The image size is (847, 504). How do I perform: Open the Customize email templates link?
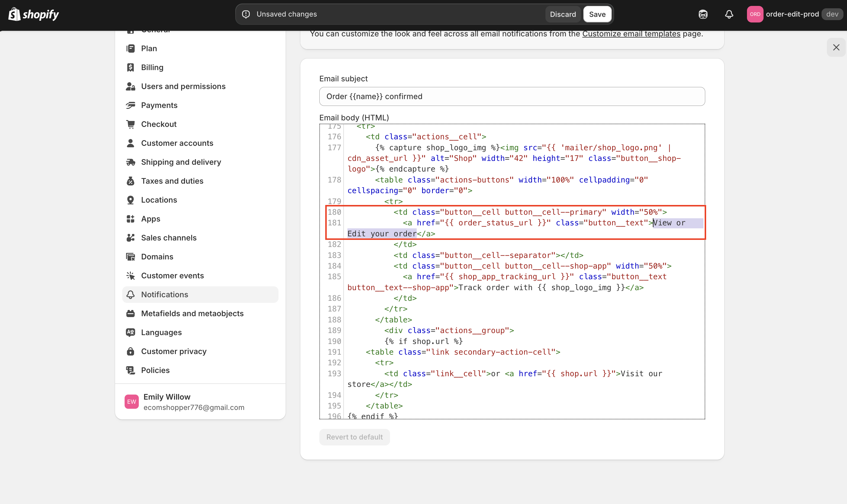(x=631, y=34)
